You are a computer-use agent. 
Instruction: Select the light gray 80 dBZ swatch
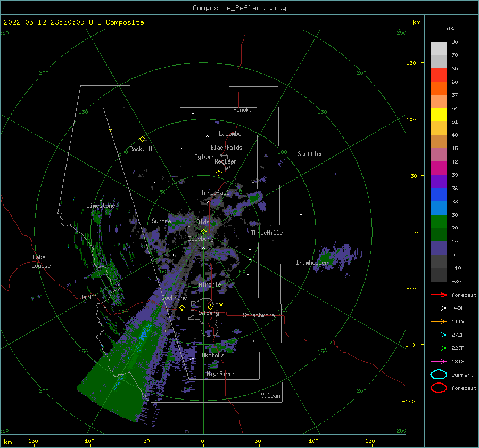coord(439,48)
